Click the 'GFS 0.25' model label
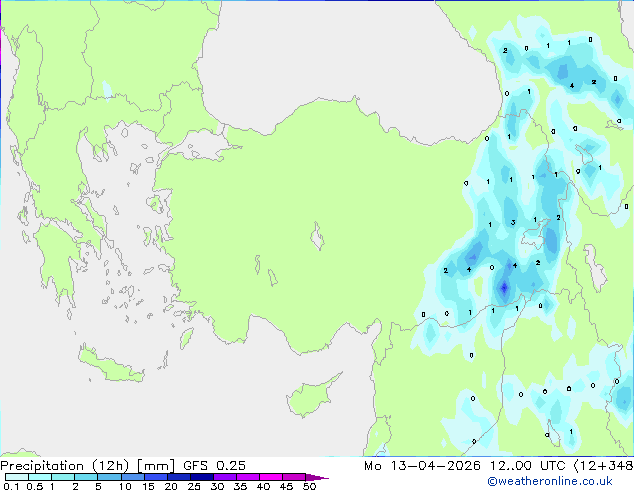Image resolution: width=634 pixels, height=490 pixels. (214, 466)
